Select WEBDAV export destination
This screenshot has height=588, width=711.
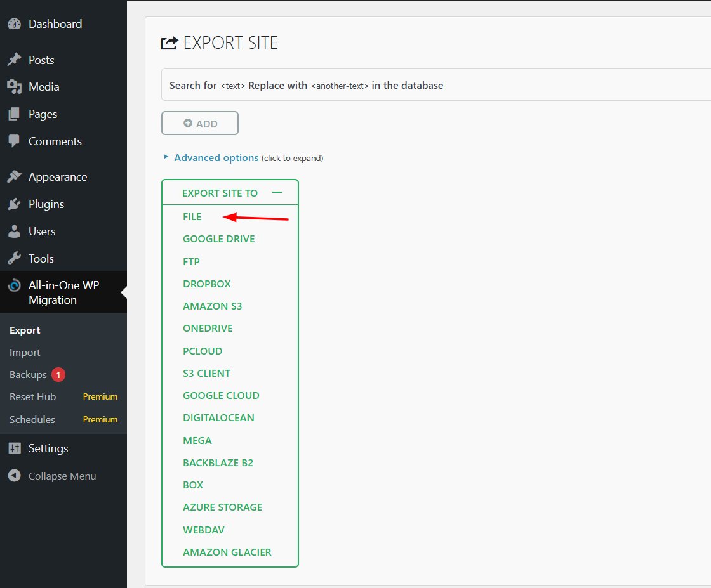pos(204,529)
